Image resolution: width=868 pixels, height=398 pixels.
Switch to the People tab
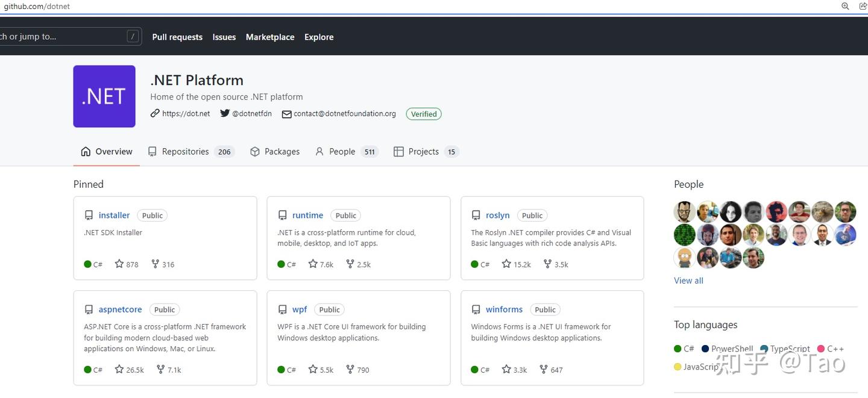coord(347,152)
